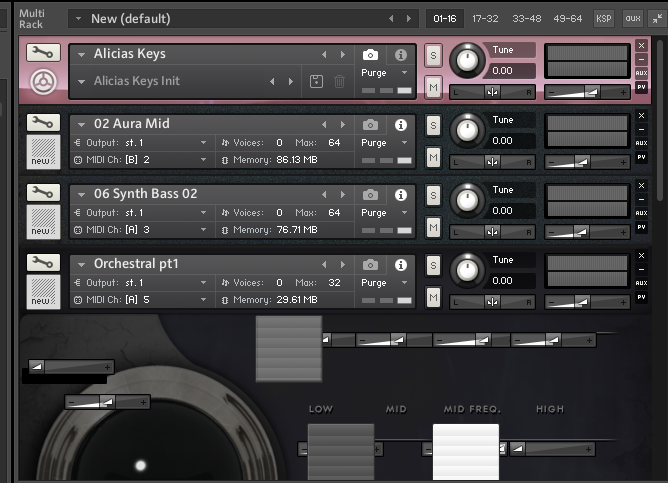This screenshot has height=483, width=668.
Task: Click the camera icon in 06 Synth Bass 02
Action: point(370,195)
